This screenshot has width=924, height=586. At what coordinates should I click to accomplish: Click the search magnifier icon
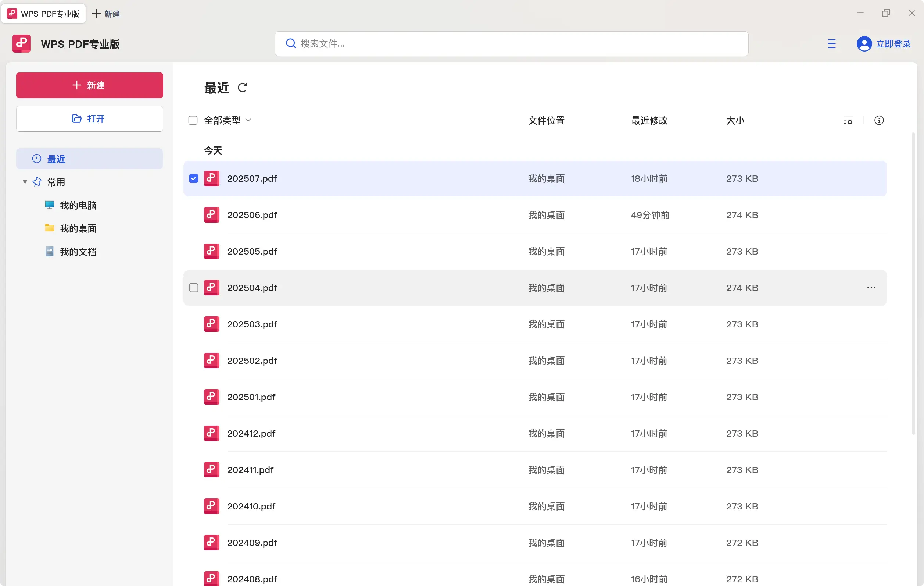tap(290, 43)
